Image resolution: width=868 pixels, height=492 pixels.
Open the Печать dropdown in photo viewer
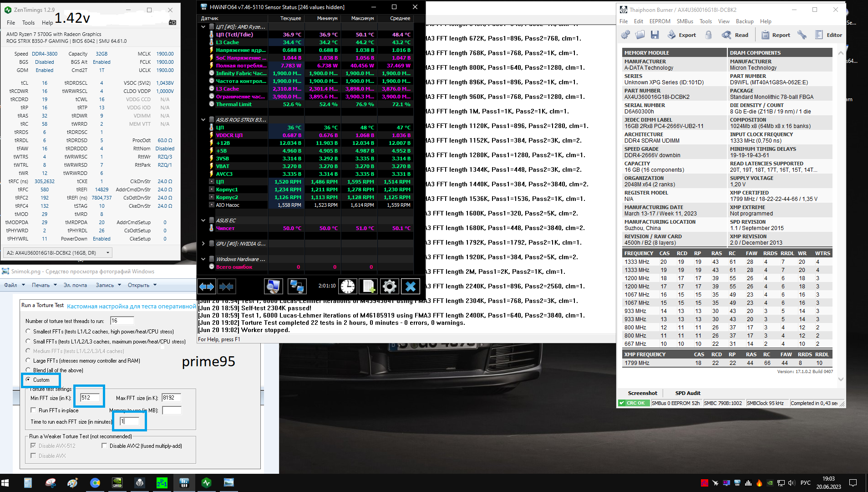(x=44, y=285)
